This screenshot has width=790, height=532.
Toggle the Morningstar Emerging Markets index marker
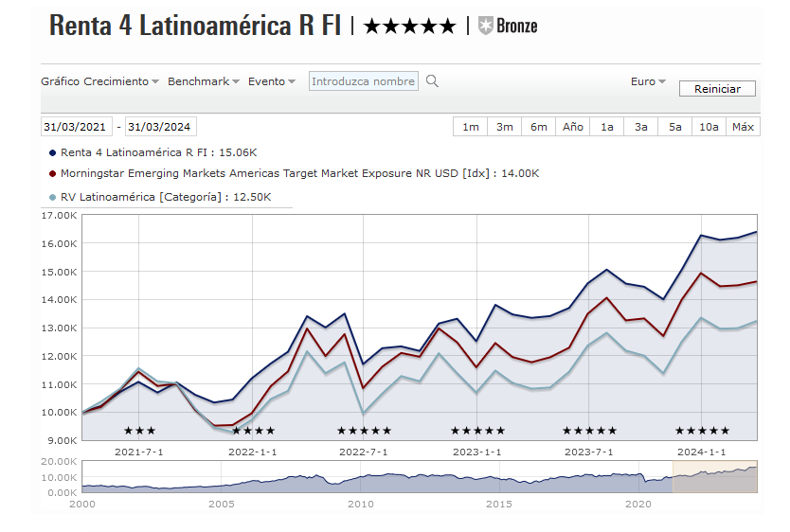point(51,174)
